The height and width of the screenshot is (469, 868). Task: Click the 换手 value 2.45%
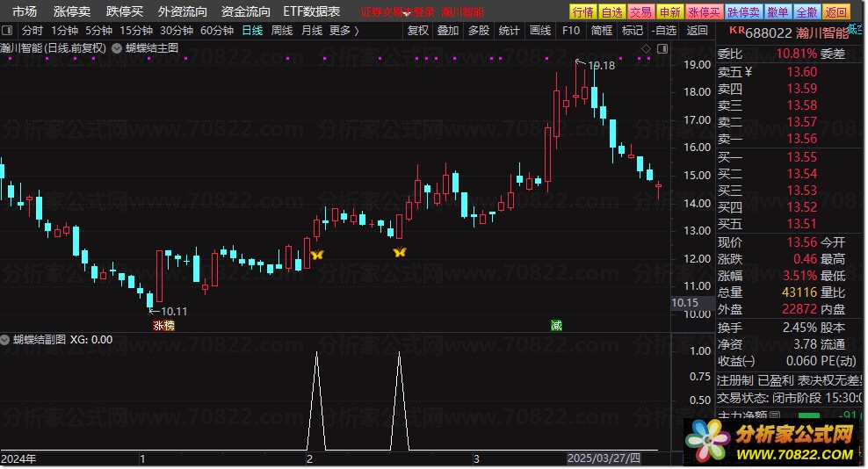(799, 328)
